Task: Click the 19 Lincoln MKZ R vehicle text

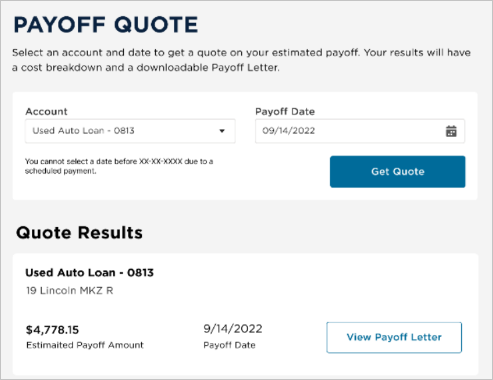Action: [x=70, y=291]
